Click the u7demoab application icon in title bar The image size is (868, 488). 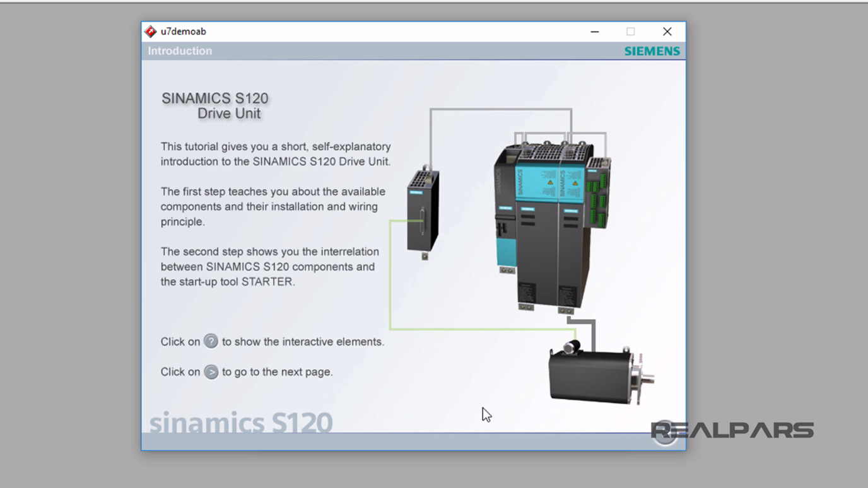pyautogui.click(x=150, y=32)
